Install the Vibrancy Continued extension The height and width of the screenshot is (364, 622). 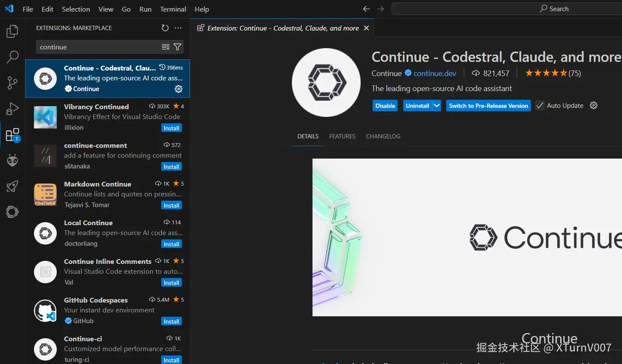tap(171, 128)
